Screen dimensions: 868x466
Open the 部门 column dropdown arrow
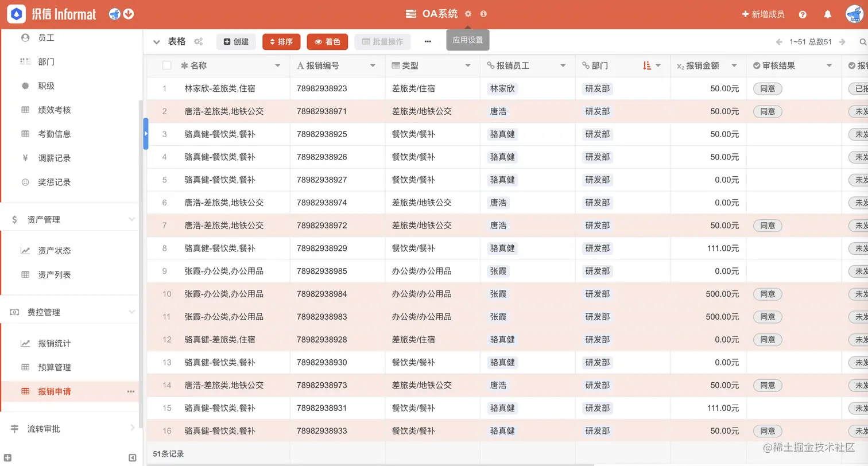pyautogui.click(x=658, y=66)
